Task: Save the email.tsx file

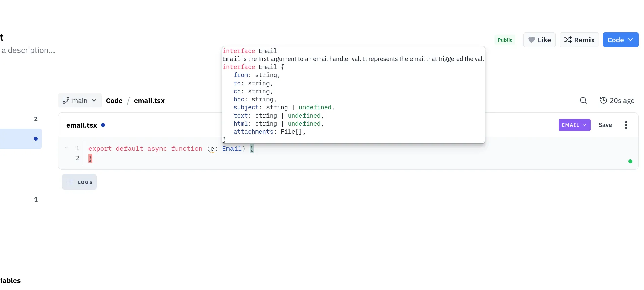Action: (x=605, y=125)
